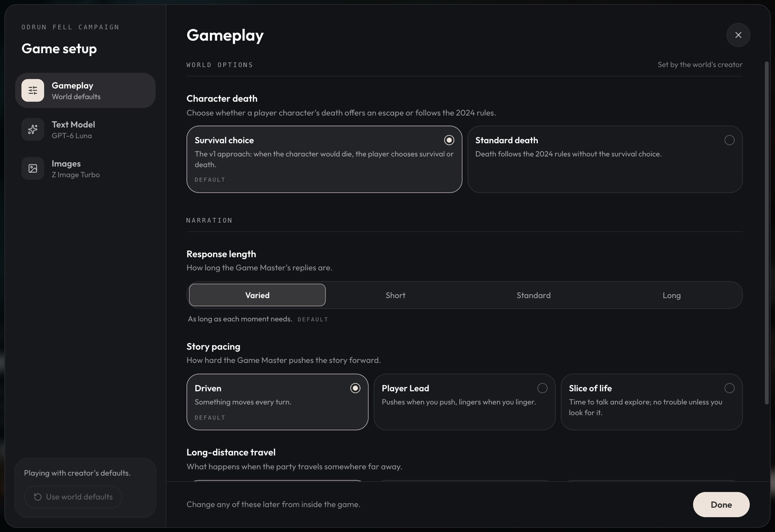Select the Survival choice radio button
The width and height of the screenshot is (775, 532).
coord(449,140)
